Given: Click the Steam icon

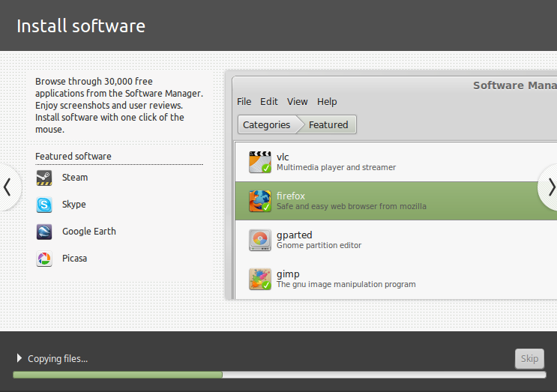Looking at the screenshot, I should 44,178.
